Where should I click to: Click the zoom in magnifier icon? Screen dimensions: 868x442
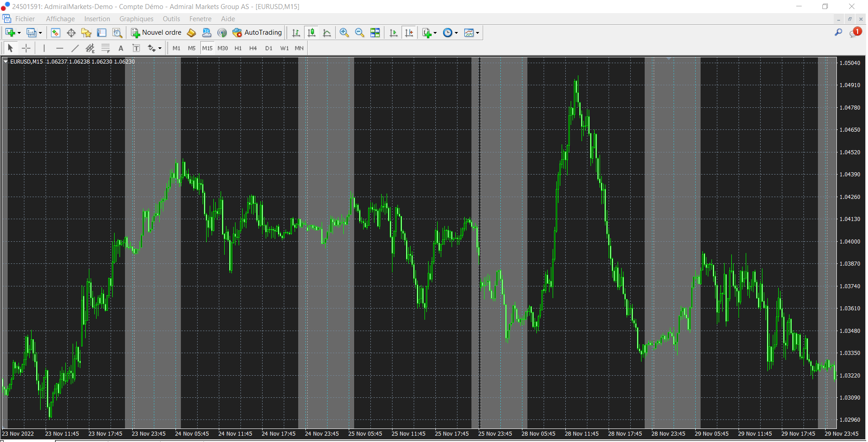coord(344,32)
